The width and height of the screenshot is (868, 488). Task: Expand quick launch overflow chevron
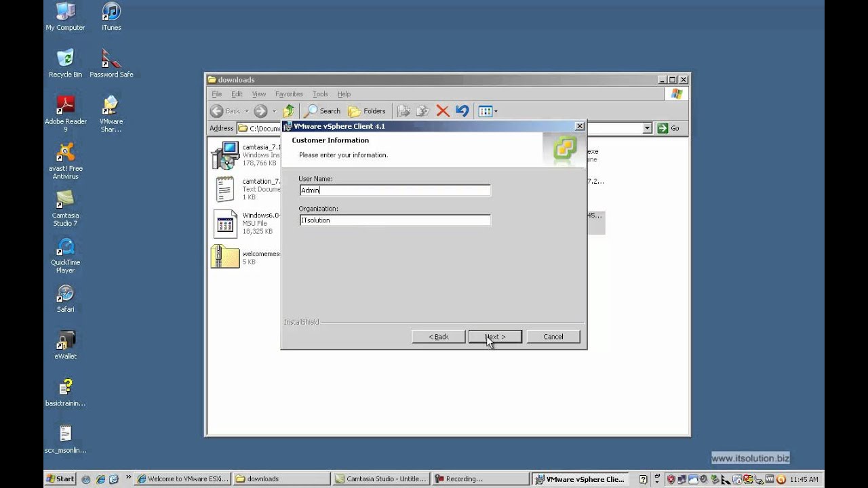[x=128, y=478]
